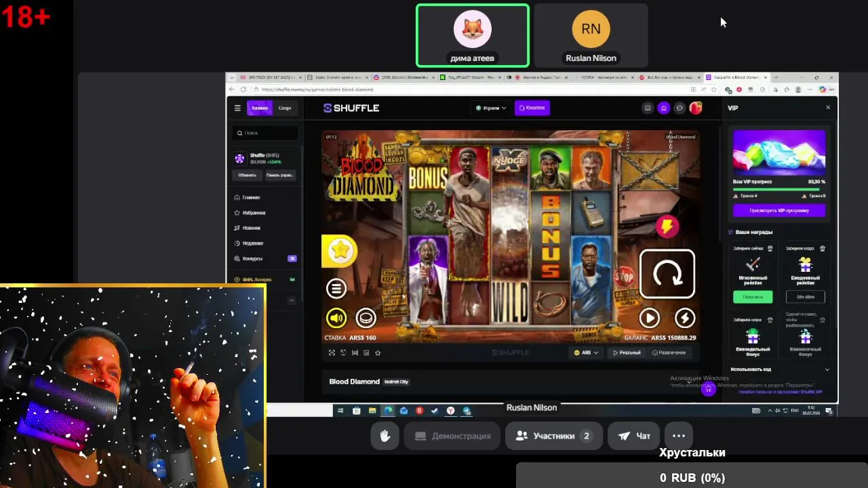868x488 pixels.
Task: Click the shuffle.money address bar
Action: click(x=468, y=89)
